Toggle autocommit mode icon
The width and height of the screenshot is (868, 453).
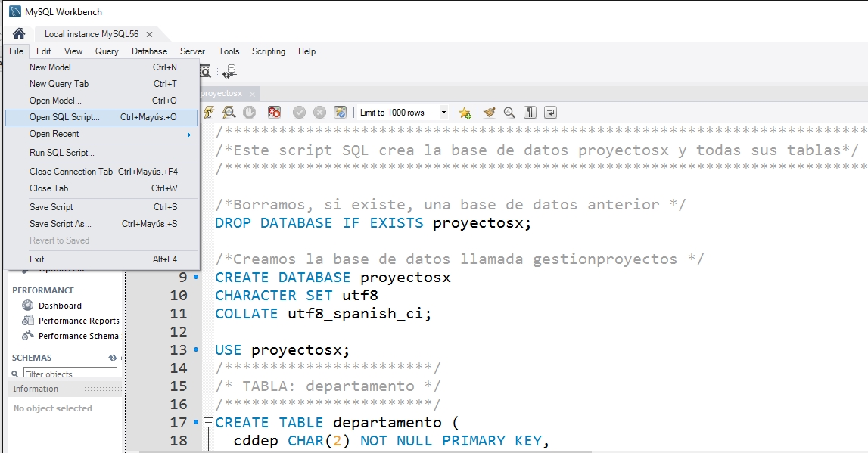(x=340, y=113)
